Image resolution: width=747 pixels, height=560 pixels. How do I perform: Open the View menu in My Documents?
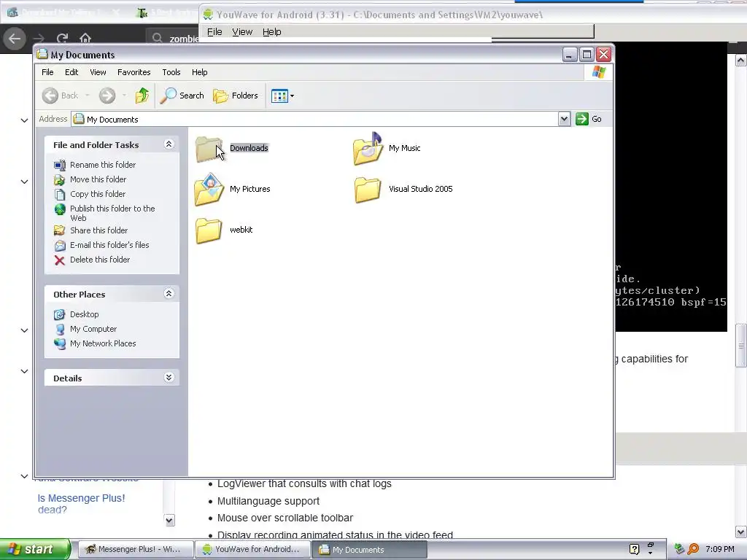coord(98,72)
